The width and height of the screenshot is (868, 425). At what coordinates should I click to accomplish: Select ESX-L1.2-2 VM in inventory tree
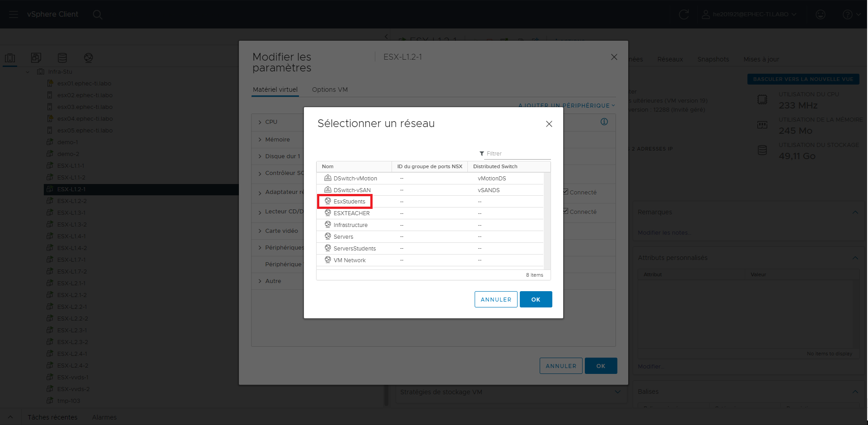pyautogui.click(x=72, y=201)
